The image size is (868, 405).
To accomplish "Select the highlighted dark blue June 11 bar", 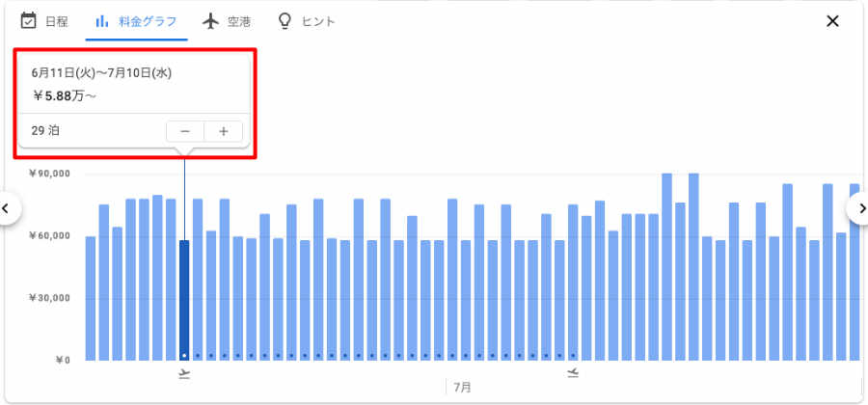I will point(184,301).
